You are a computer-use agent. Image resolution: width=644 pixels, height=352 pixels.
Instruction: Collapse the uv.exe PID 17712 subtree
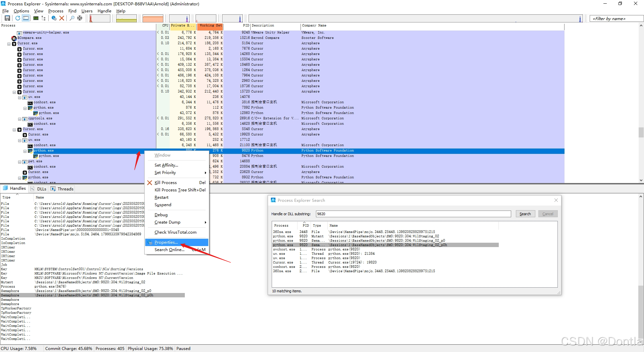20,140
